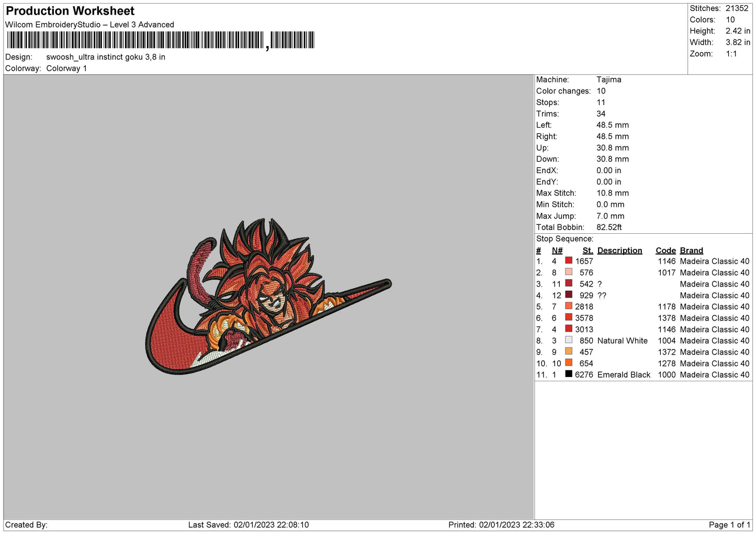Select the light pink swatch for stop 2
Viewport: 756px width, 534px height.
pyautogui.click(x=569, y=272)
